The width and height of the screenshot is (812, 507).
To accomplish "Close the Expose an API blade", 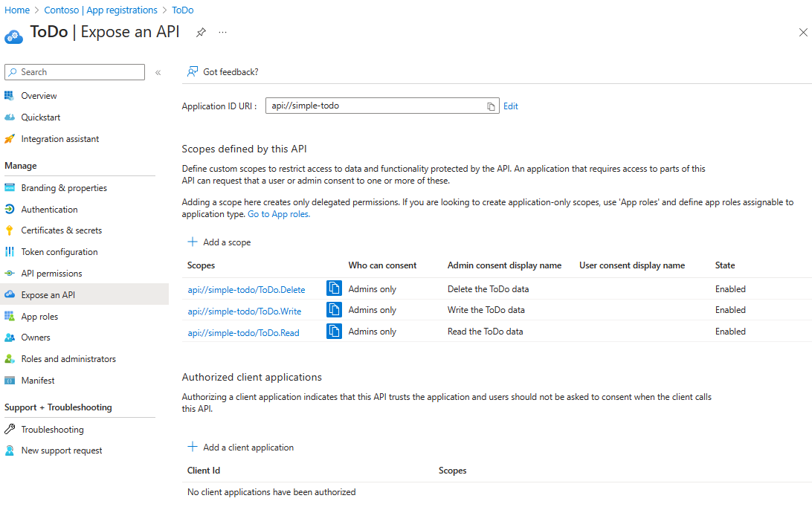I will coord(803,33).
